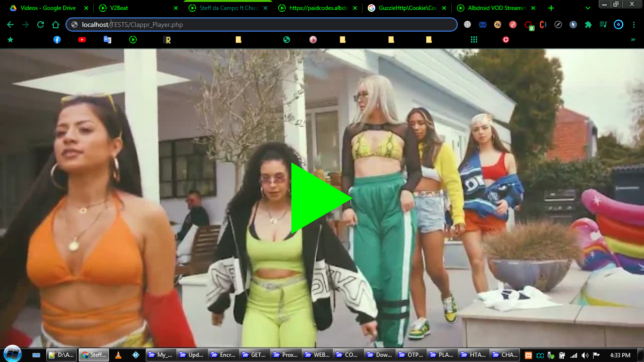Go forward to the next page
This screenshot has height=362, width=644.
pyautogui.click(x=25, y=25)
